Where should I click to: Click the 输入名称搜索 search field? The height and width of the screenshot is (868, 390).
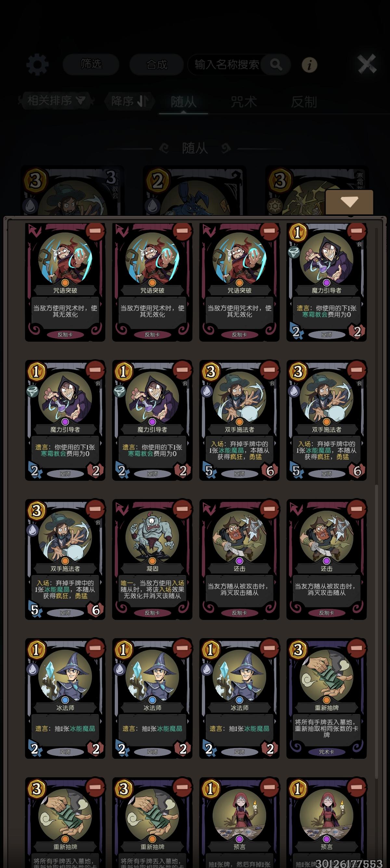tap(226, 64)
